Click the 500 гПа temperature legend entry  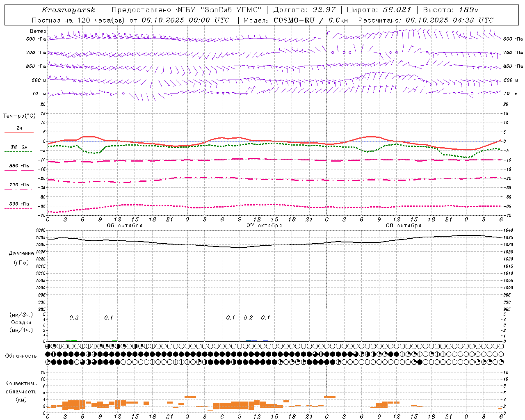pos(19,204)
